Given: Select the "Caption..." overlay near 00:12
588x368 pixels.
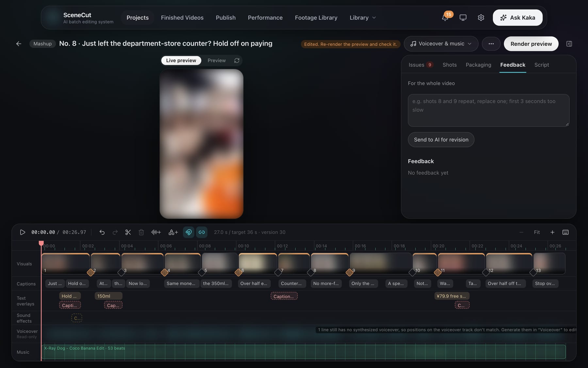Looking at the screenshot, I should [284, 296].
